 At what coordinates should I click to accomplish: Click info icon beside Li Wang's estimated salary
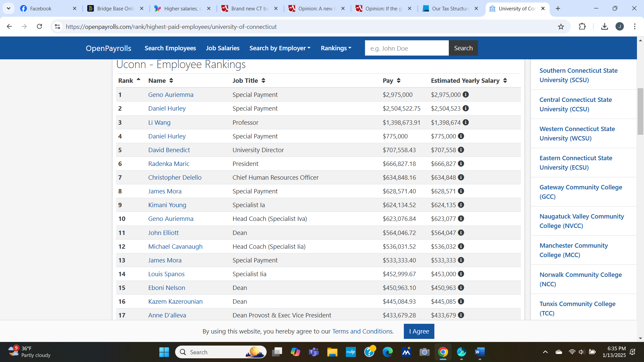click(x=466, y=122)
